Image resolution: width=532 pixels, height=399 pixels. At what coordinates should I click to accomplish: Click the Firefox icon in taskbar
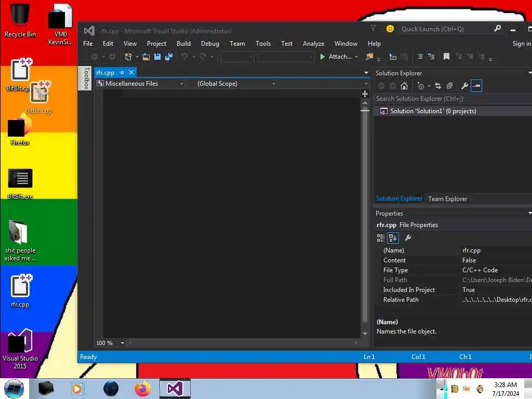pyautogui.click(x=143, y=389)
